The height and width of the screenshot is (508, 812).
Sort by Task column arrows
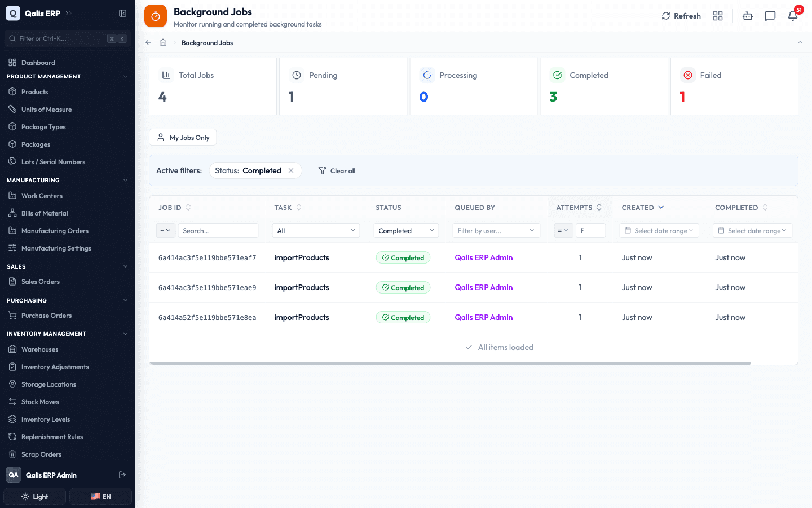point(299,207)
